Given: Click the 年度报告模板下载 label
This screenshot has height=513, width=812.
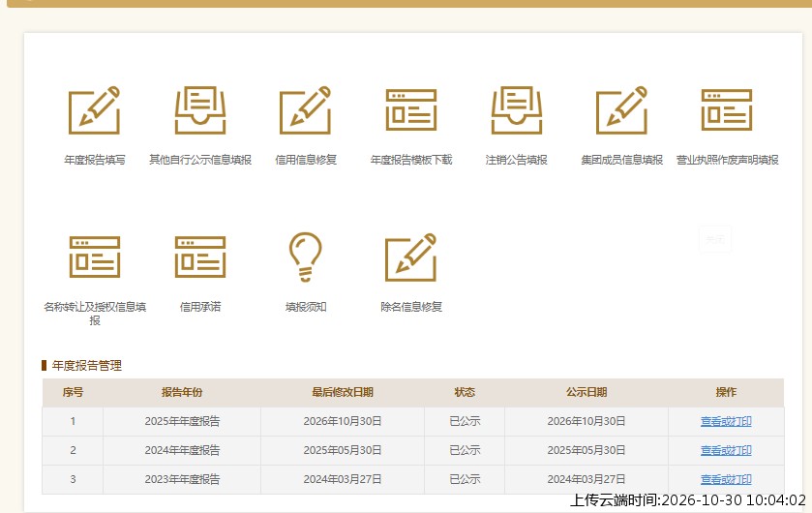Looking at the screenshot, I should [x=411, y=160].
